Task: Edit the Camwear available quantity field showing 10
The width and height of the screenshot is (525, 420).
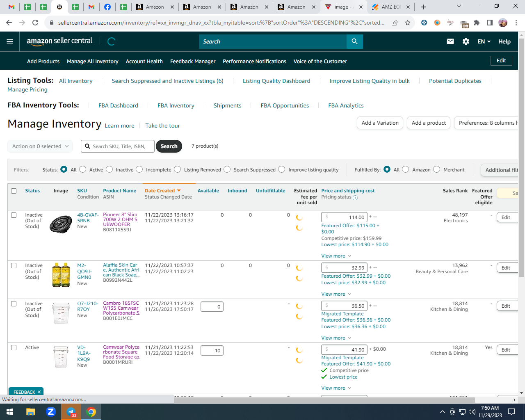Action: coord(212,351)
